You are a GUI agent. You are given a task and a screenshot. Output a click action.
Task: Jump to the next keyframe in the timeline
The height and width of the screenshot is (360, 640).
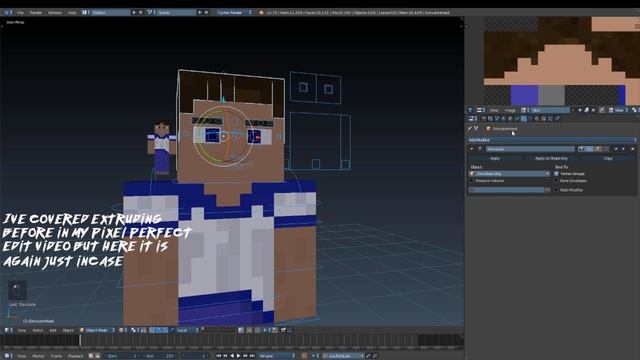(x=245, y=356)
